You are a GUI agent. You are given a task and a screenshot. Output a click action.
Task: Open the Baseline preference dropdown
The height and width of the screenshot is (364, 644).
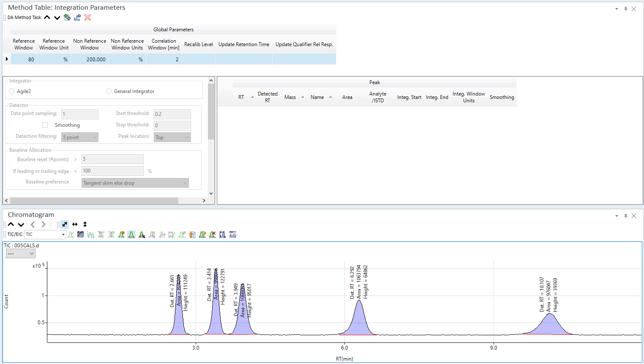[135, 183]
